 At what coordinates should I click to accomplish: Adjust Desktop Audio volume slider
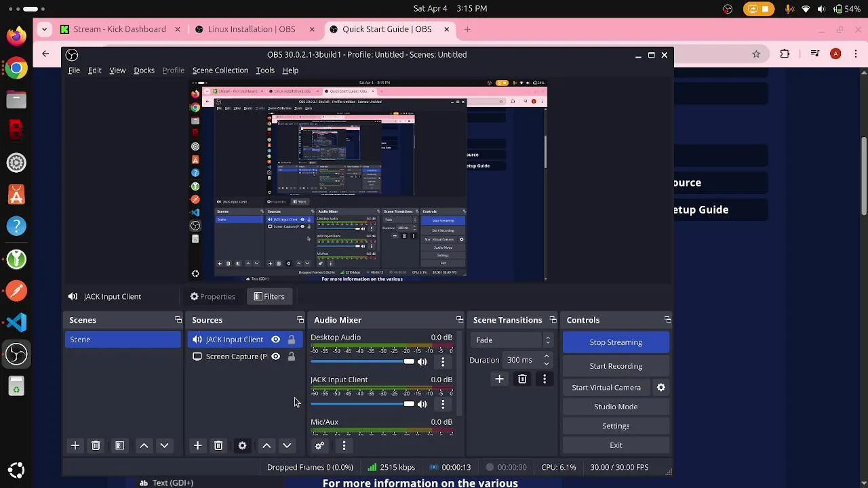362,362
